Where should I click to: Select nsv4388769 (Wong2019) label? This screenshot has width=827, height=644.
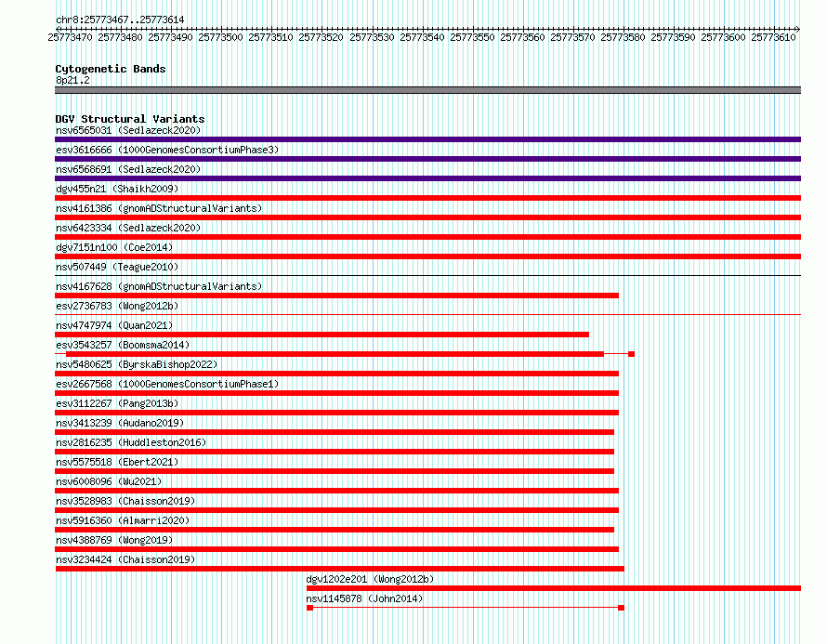point(114,540)
